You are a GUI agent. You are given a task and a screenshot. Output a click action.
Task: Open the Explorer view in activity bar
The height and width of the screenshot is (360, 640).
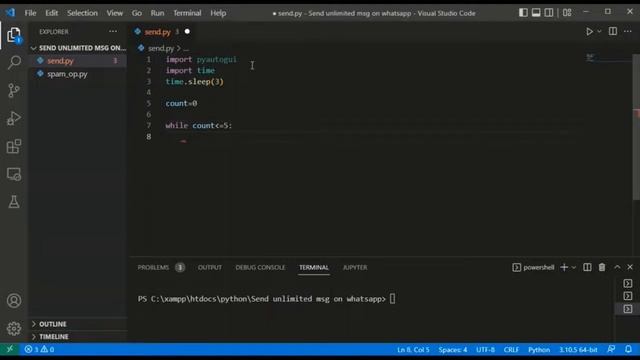(x=14, y=35)
